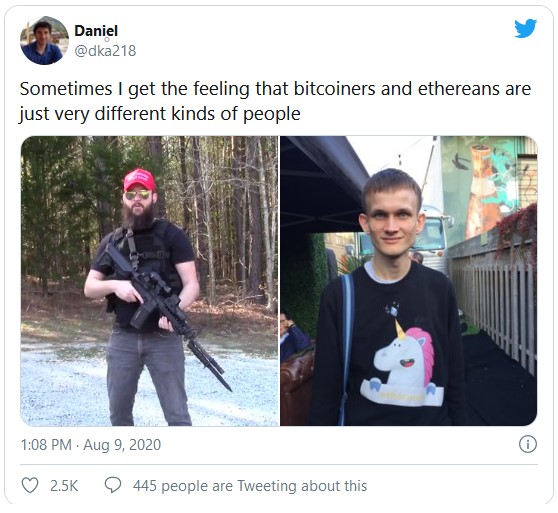Click the Aug 9, 2020 date

click(122, 445)
